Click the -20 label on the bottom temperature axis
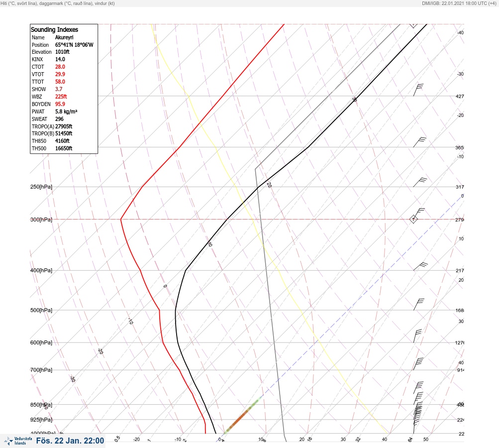The image size is (499, 448). pos(136,440)
